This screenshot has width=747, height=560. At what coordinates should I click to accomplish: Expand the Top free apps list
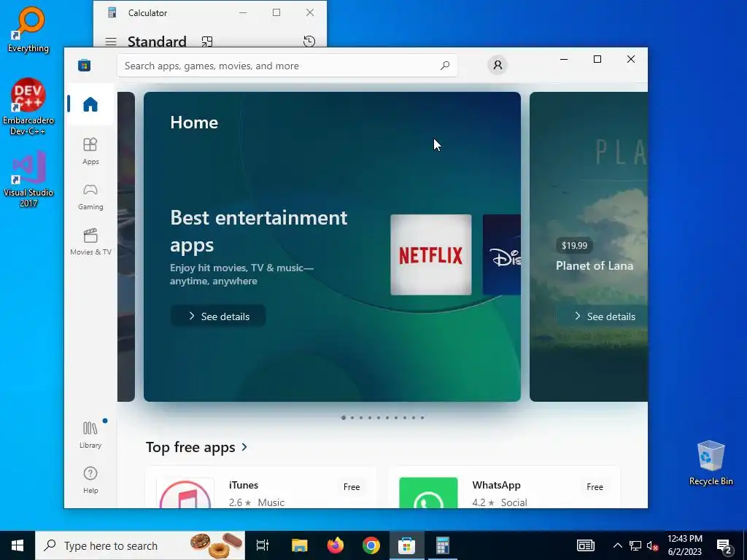(x=197, y=447)
